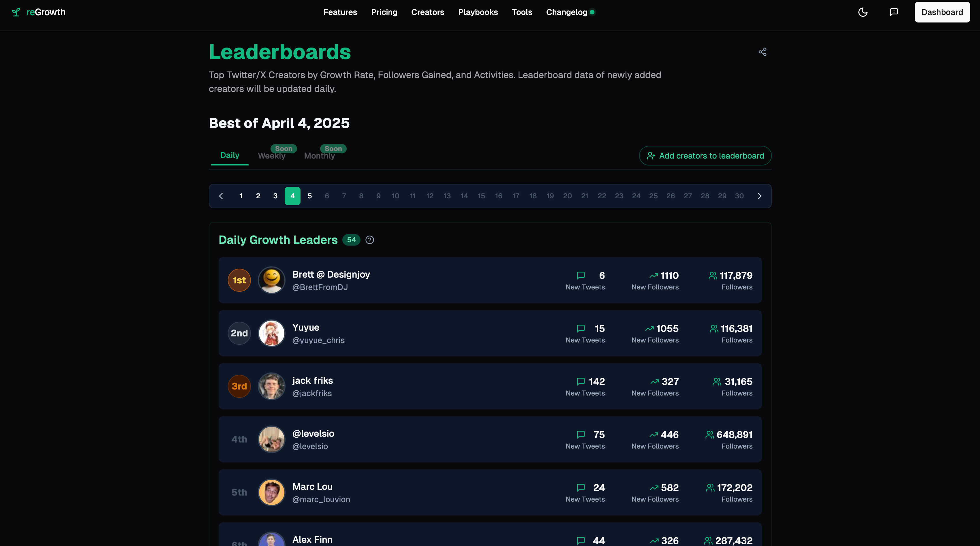This screenshot has width=980, height=546.
Task: Switch to the Weekly tab
Action: point(271,156)
